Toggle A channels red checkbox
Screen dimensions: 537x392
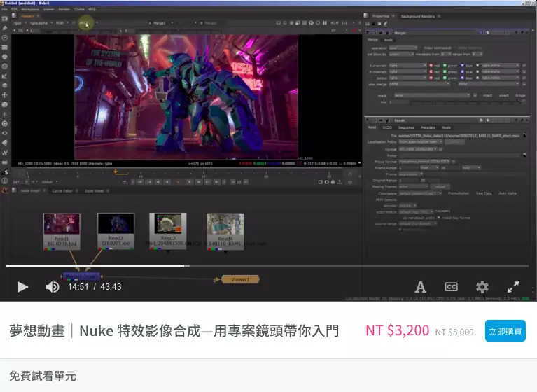click(431, 65)
